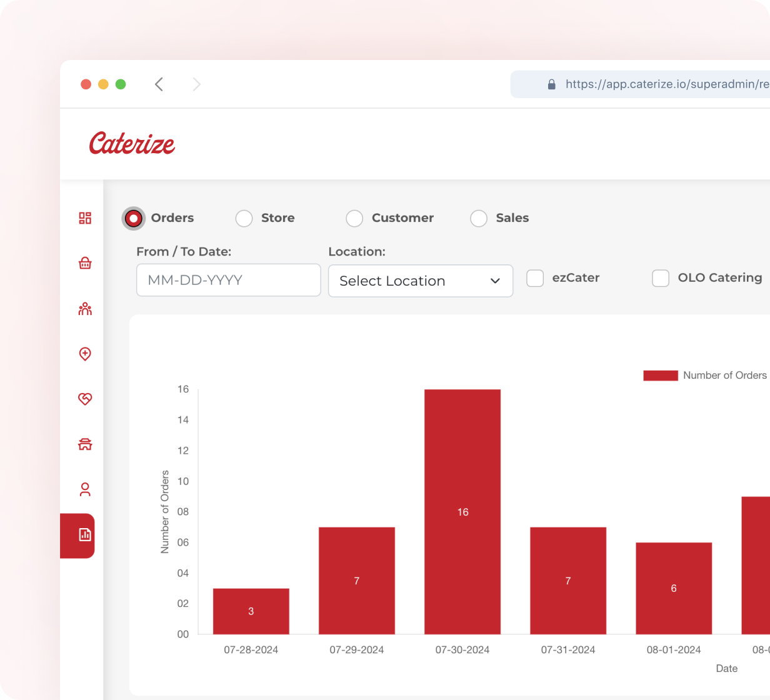Select the reports chart icon in sidebar

85,535
